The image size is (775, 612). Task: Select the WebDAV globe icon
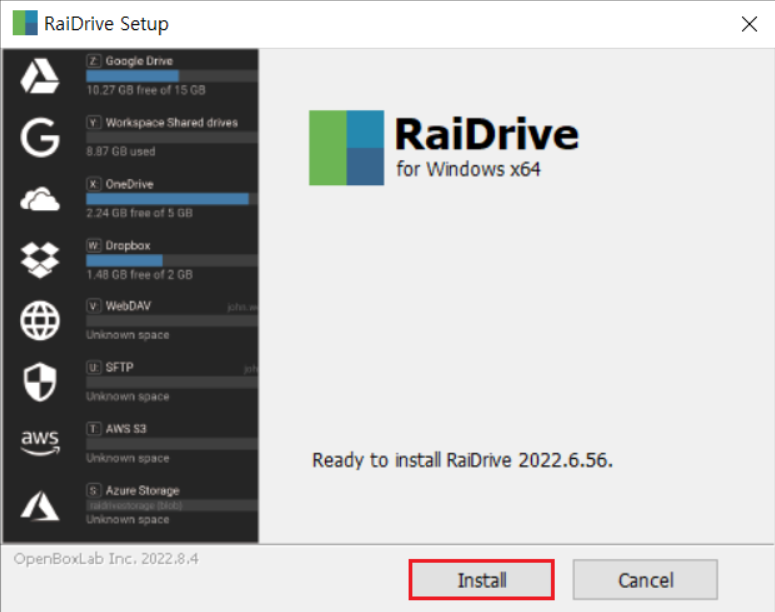40,321
